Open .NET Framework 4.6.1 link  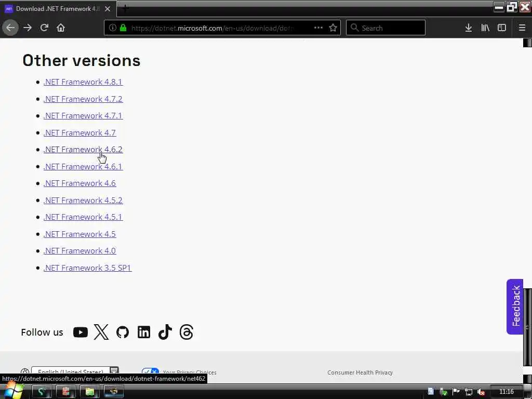click(x=83, y=167)
